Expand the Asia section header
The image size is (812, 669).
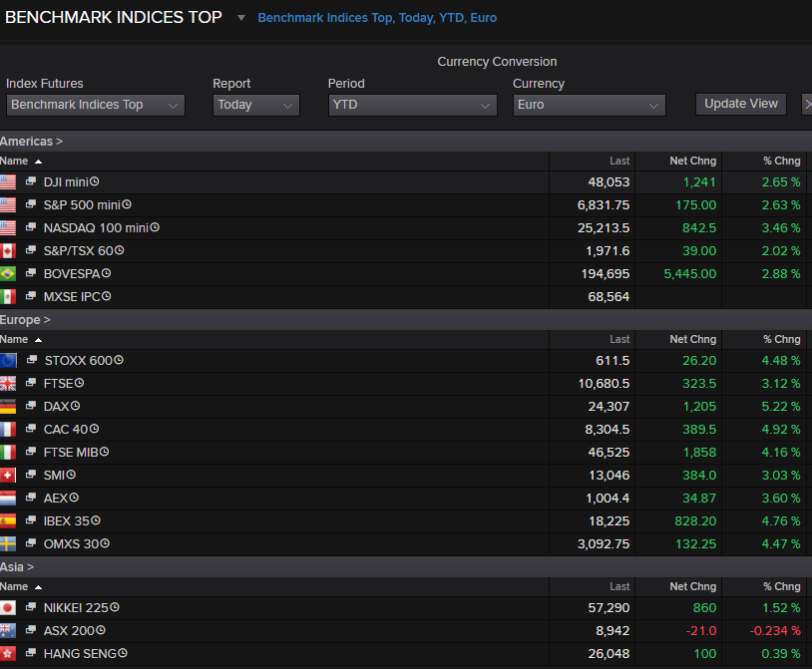point(17,567)
